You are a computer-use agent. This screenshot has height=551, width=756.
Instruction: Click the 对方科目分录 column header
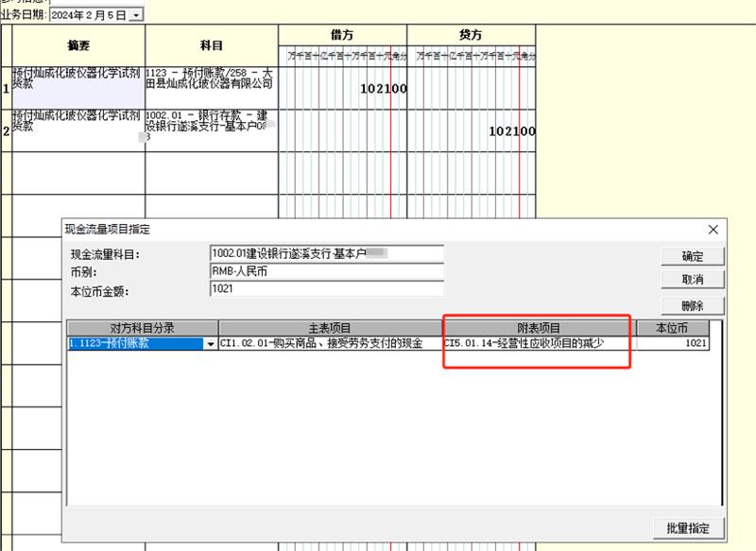[x=142, y=327]
